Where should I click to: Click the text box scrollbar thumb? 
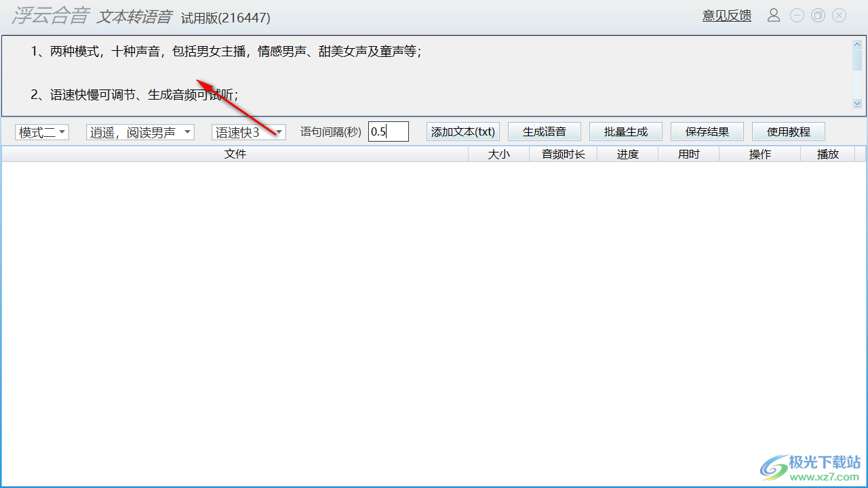click(x=857, y=60)
